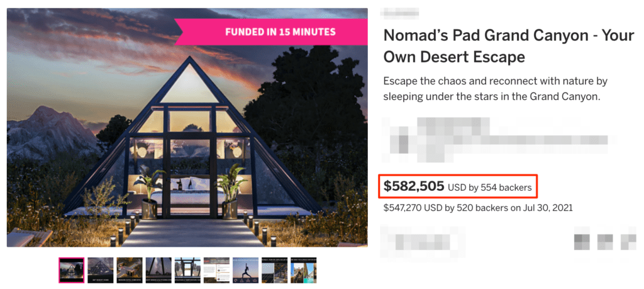Viewport: 644px width, 289px height.
Task: Show the open doorway frame thumbnail
Action: click(x=187, y=270)
